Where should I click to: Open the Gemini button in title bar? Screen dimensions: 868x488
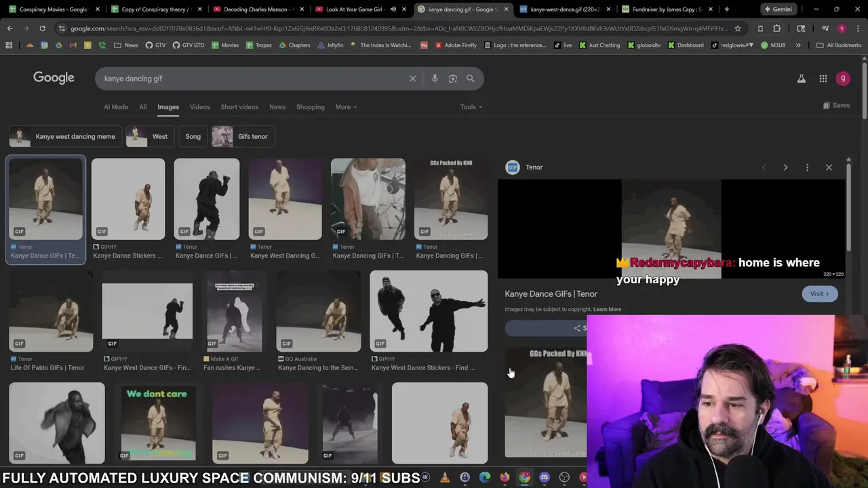[x=778, y=9]
